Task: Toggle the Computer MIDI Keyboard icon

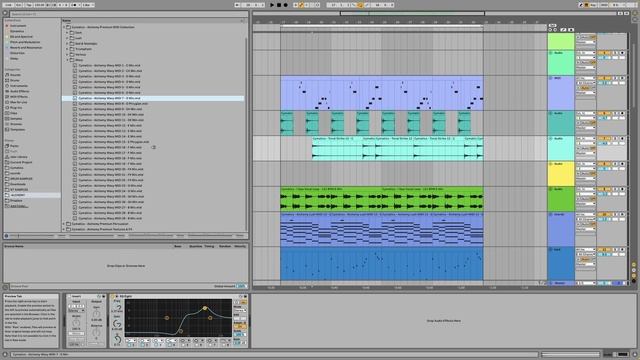Action: (587, 5)
